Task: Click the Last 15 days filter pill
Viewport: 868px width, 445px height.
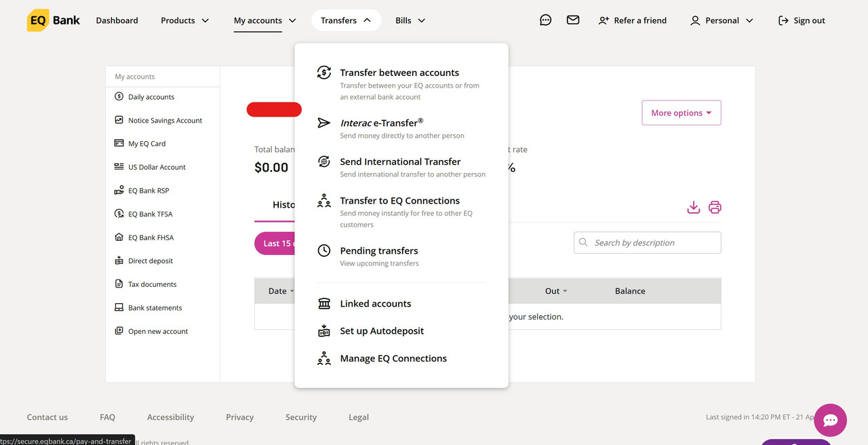Action: (x=275, y=244)
